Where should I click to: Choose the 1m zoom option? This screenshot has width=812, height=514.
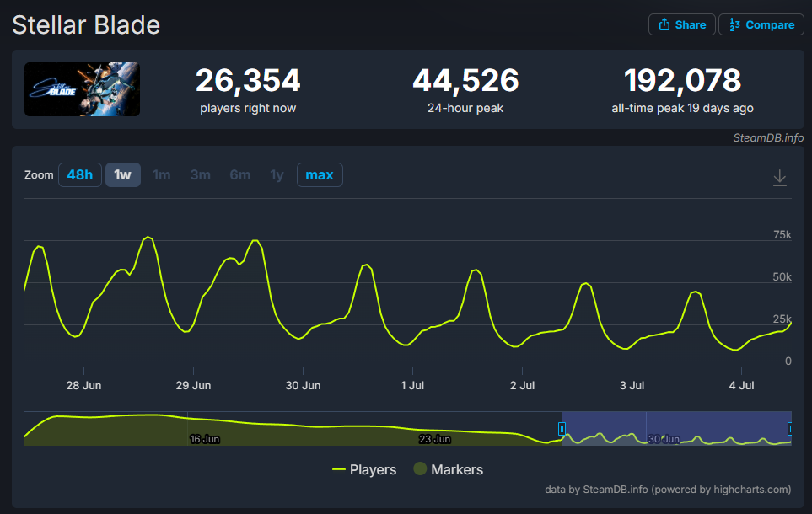click(x=162, y=175)
